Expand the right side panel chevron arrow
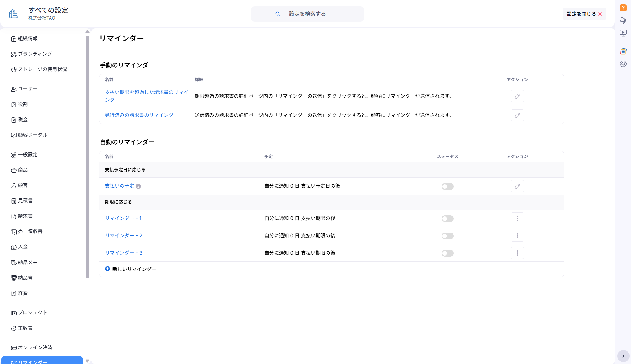Image resolution: width=631 pixels, height=364 pixels. point(623,356)
